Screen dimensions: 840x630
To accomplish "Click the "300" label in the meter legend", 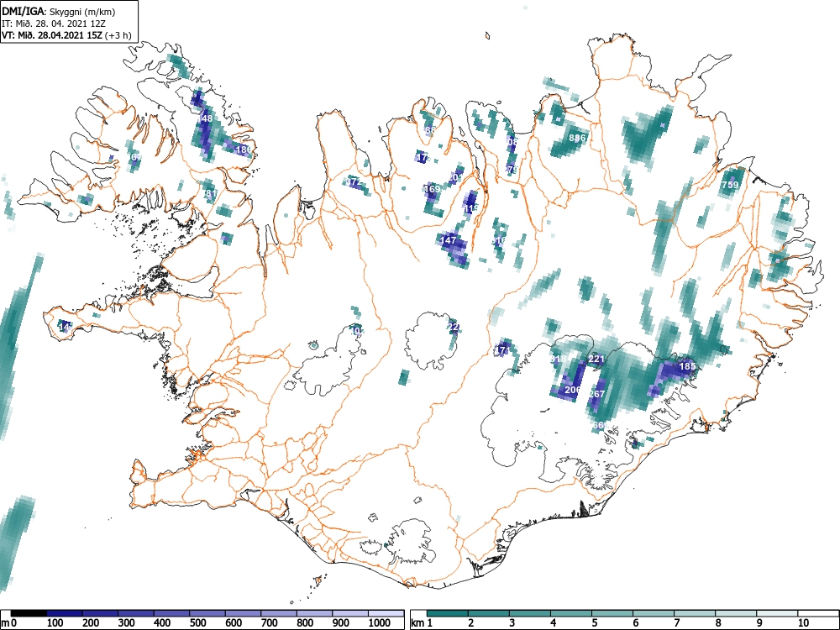I will coord(127,622).
